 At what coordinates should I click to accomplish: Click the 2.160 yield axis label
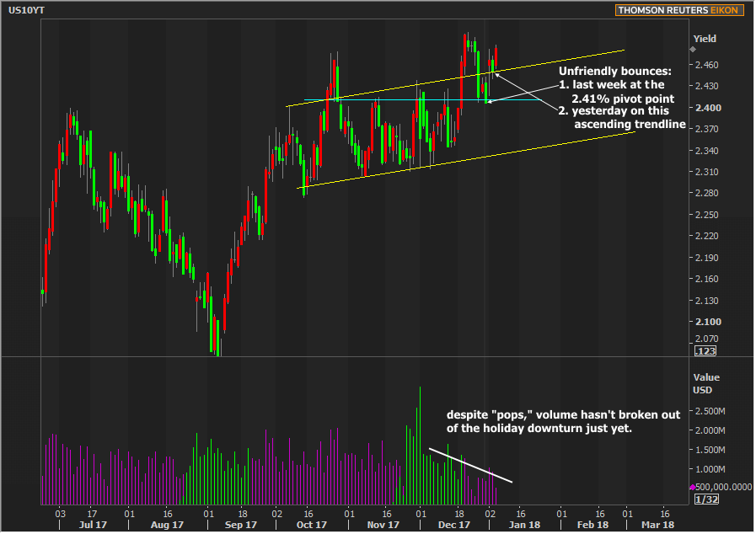(706, 279)
